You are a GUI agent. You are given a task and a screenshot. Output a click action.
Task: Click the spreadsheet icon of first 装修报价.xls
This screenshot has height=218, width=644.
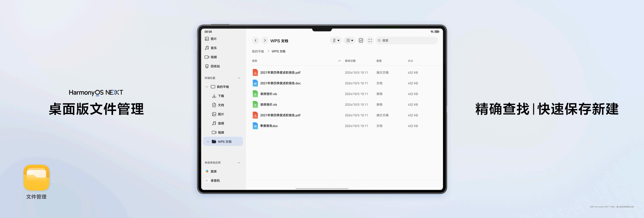[255, 94]
